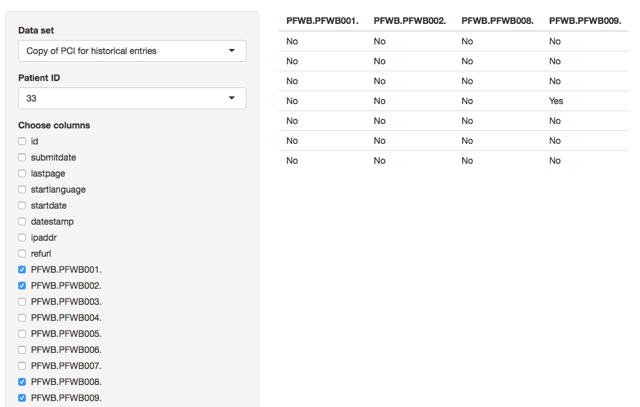Click the Yes cell in the table
Image resolution: width=640 pixels, height=407 pixels.
557,101
